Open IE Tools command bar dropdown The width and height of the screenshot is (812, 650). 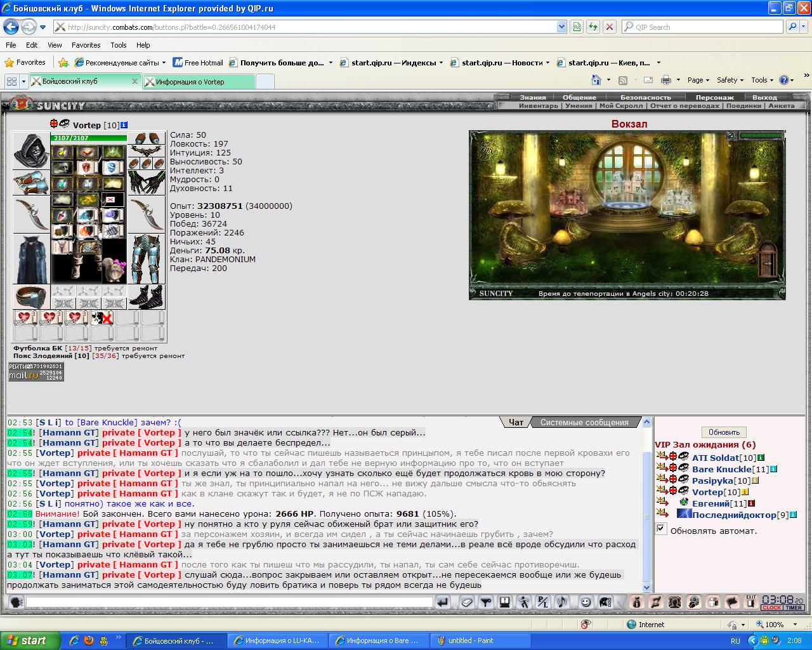coord(762,80)
